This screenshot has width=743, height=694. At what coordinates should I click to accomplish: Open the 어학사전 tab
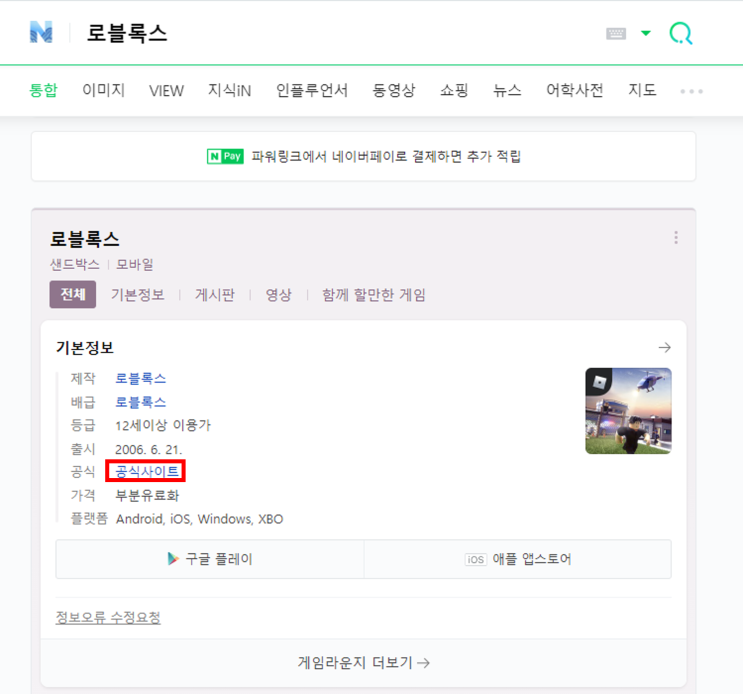pyautogui.click(x=574, y=90)
